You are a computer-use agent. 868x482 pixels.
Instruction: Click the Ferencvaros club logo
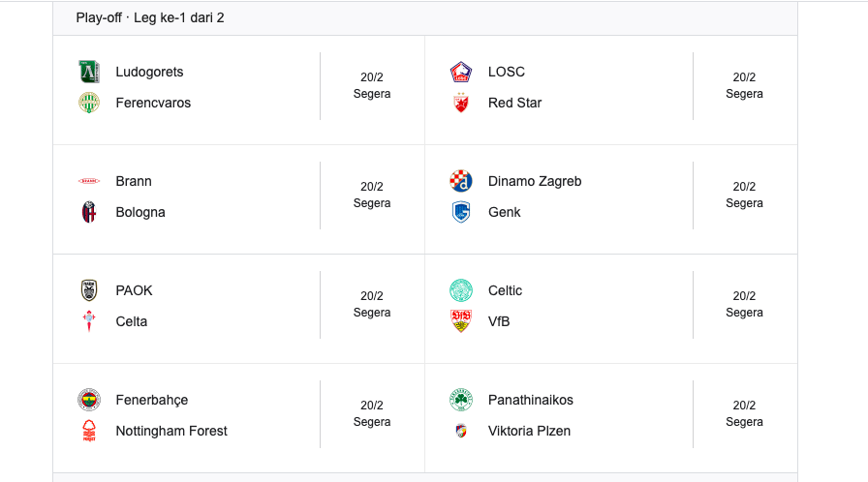89,103
